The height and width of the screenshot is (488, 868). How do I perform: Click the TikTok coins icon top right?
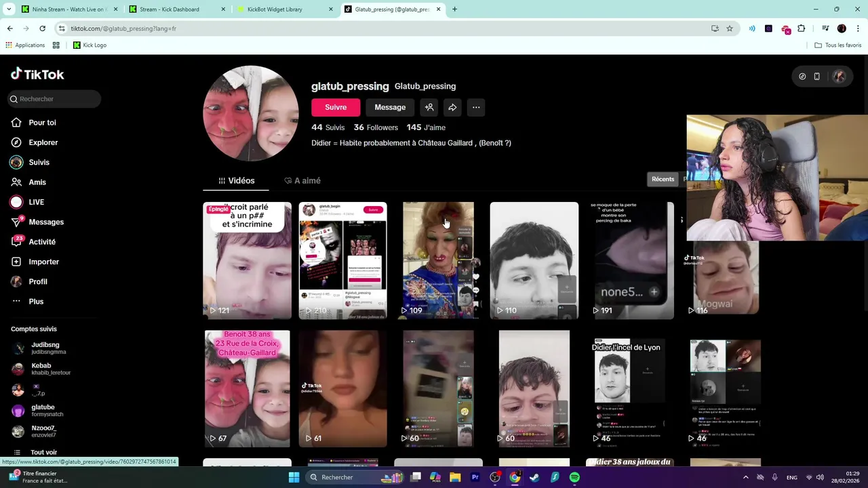[x=802, y=77]
